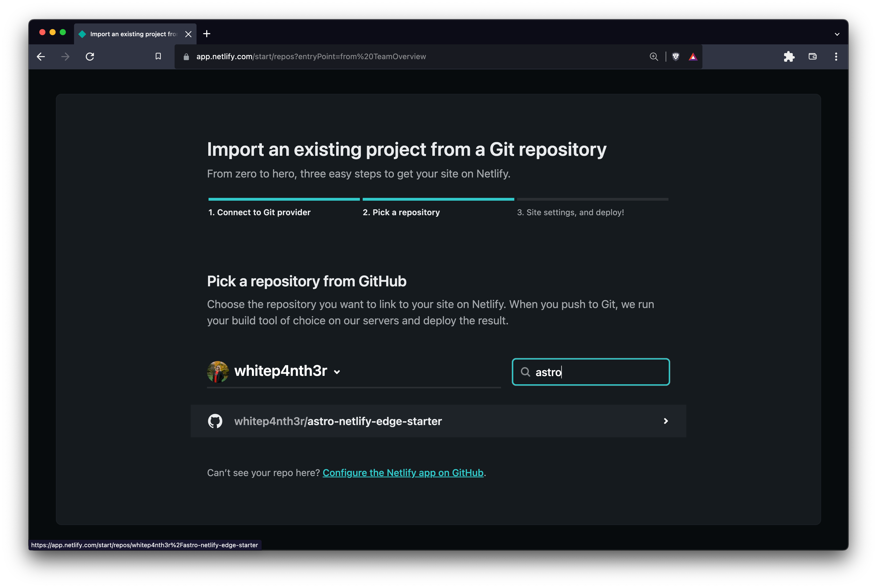Click the zoom magnifier in the address bar

[x=654, y=57]
